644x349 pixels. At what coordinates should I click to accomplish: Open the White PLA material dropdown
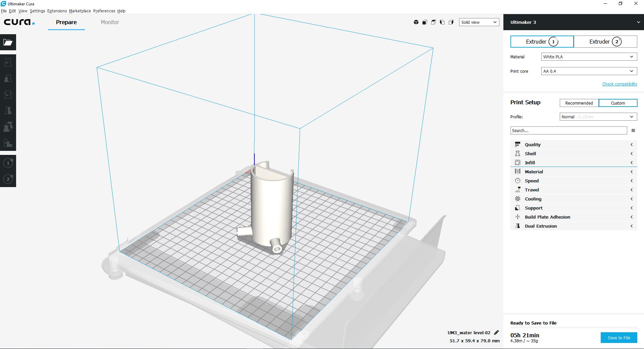589,57
